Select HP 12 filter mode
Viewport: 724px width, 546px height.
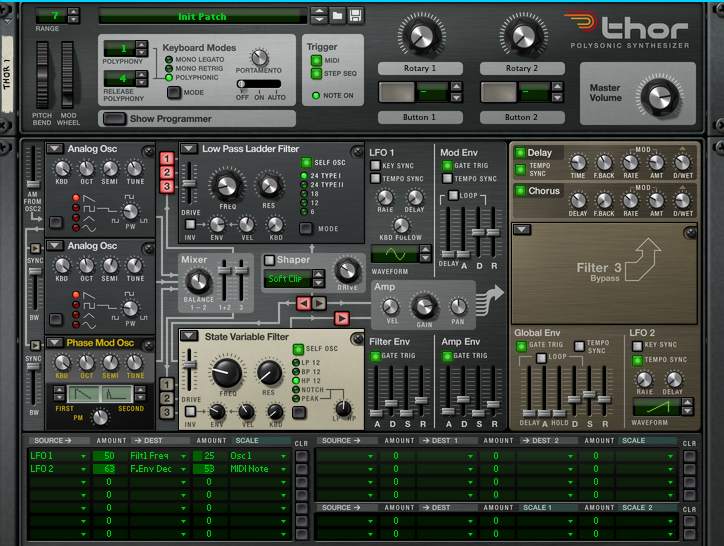296,381
